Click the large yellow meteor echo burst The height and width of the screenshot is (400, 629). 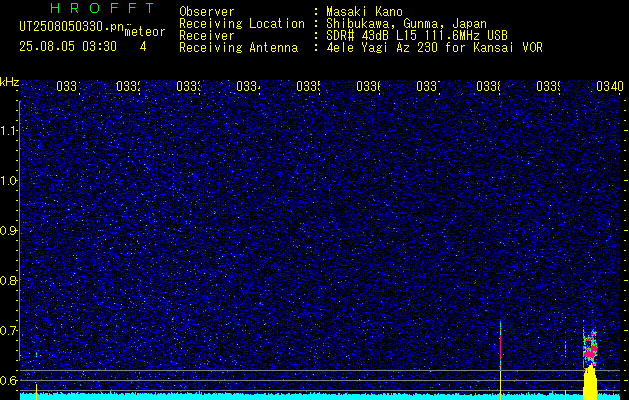click(x=590, y=383)
